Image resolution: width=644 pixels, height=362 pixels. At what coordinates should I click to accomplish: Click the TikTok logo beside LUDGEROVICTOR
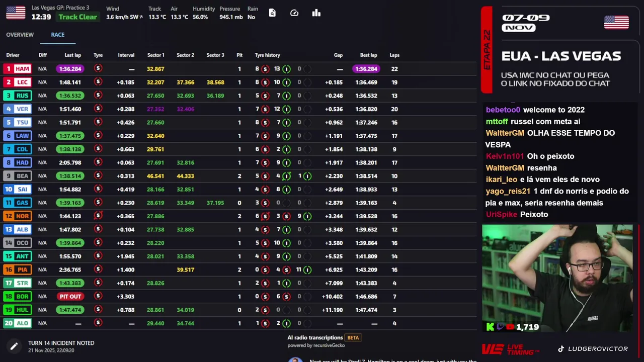561,348
